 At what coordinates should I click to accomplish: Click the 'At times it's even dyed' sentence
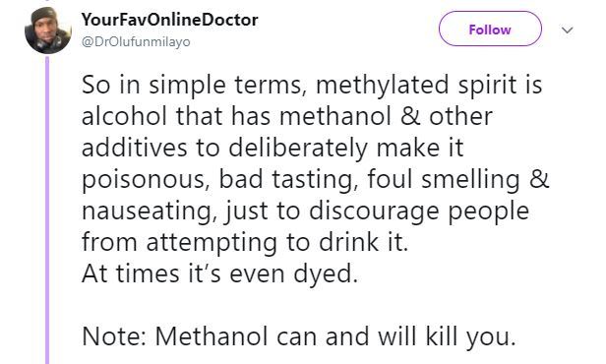(219, 273)
